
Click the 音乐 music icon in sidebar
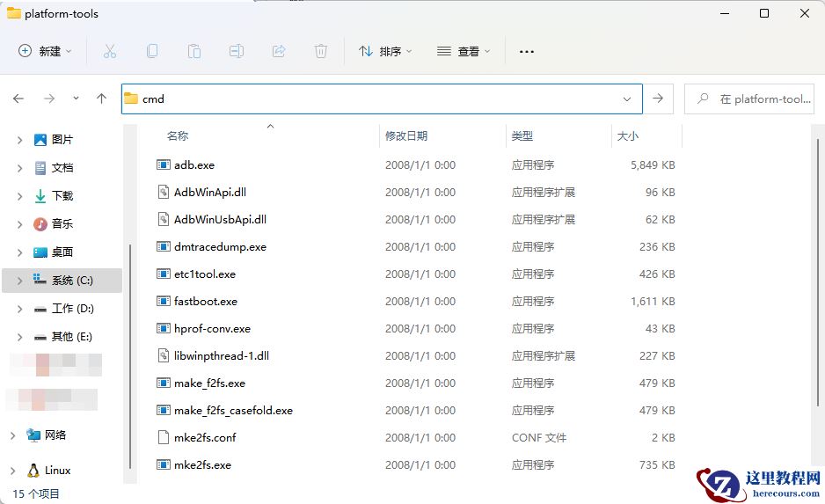[40, 224]
